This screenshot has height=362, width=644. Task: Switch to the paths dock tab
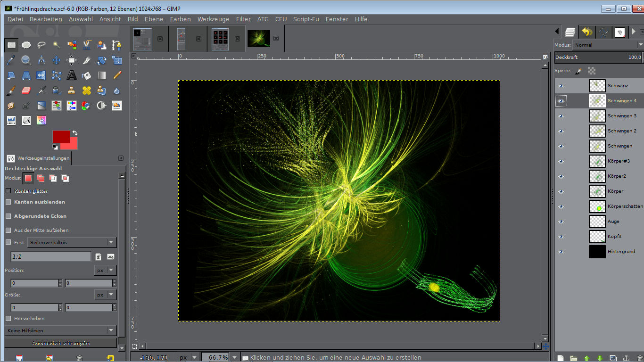click(x=603, y=32)
